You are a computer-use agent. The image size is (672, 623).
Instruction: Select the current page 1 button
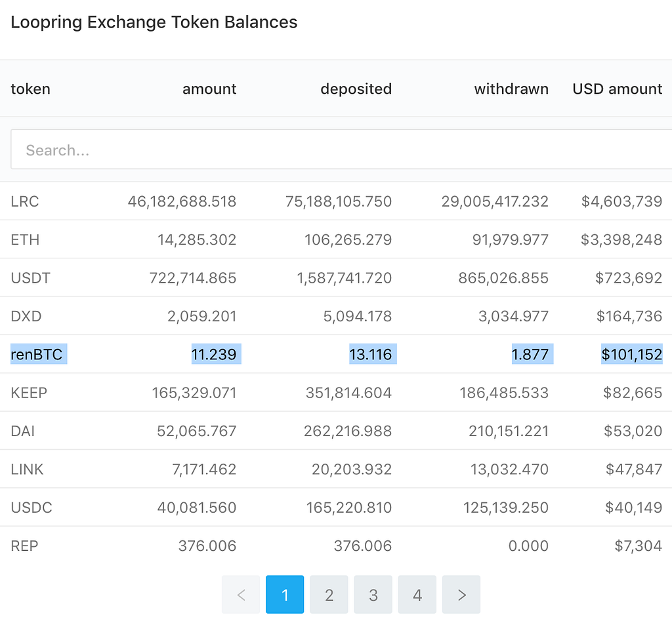pyautogui.click(x=285, y=594)
